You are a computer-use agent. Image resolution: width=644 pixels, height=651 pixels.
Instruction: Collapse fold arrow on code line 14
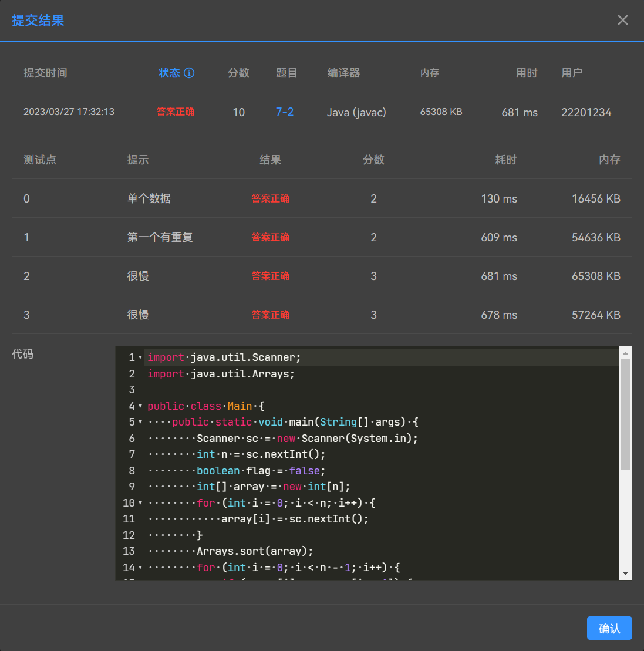coord(140,568)
